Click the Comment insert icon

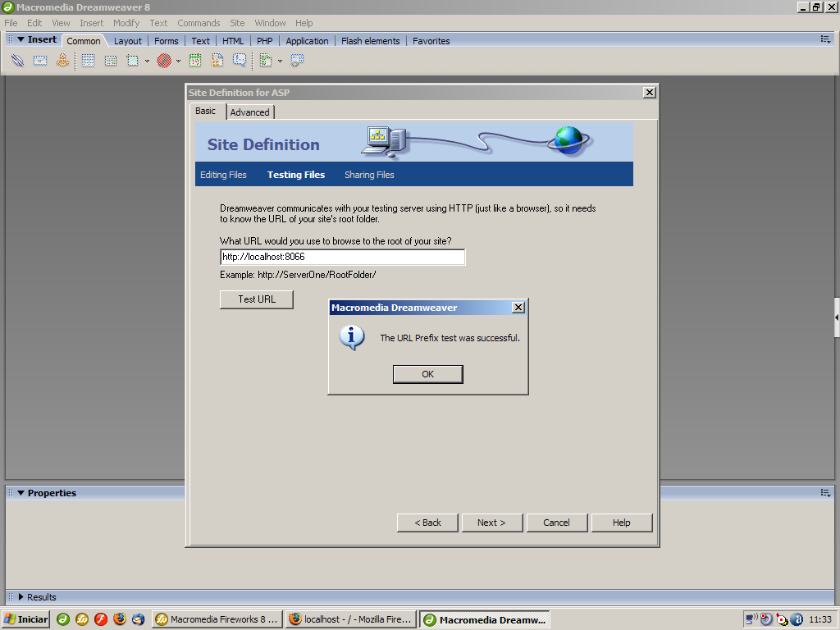(x=240, y=61)
